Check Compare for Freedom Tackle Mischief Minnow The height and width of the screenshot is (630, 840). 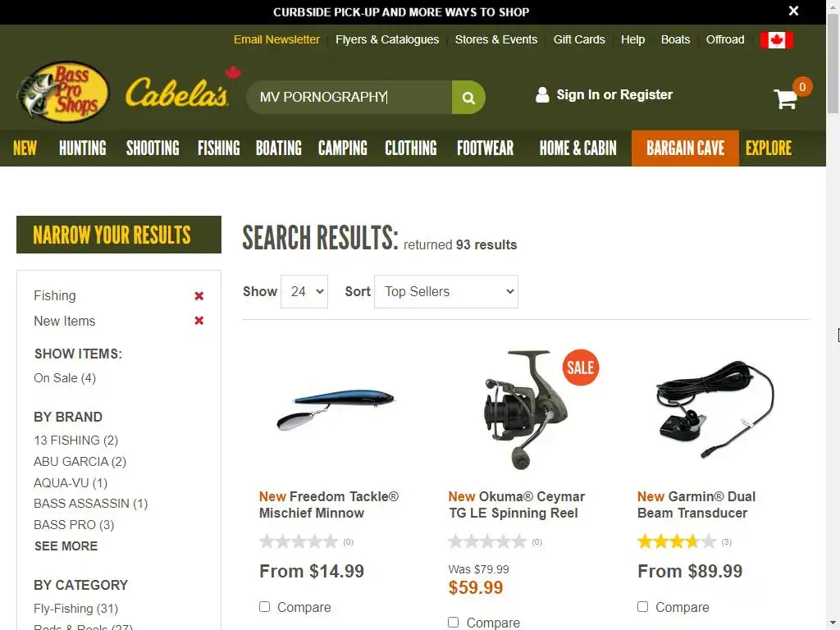(x=265, y=606)
